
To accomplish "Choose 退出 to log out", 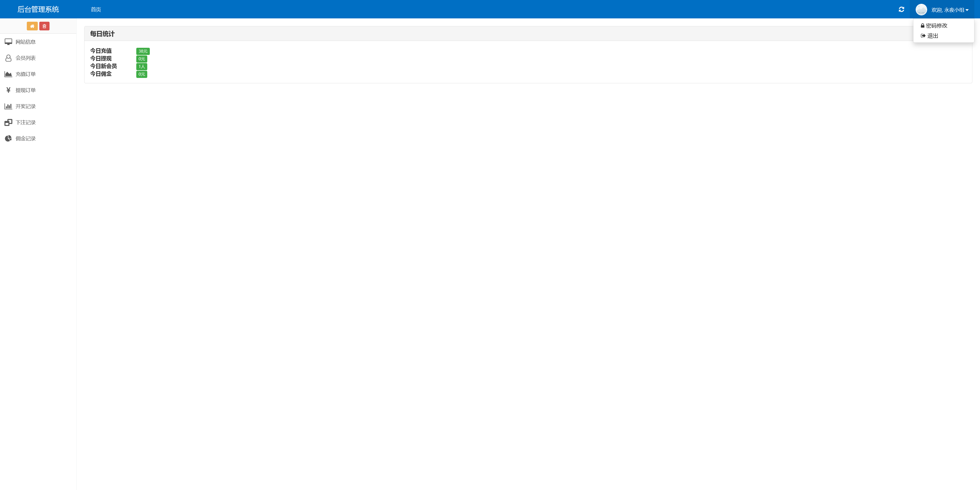I will pos(929,36).
